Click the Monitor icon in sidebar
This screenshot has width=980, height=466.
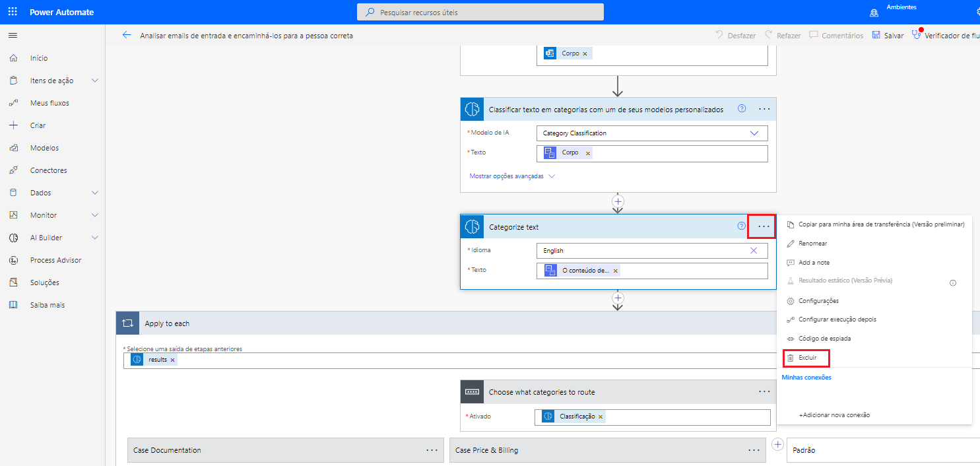13,215
